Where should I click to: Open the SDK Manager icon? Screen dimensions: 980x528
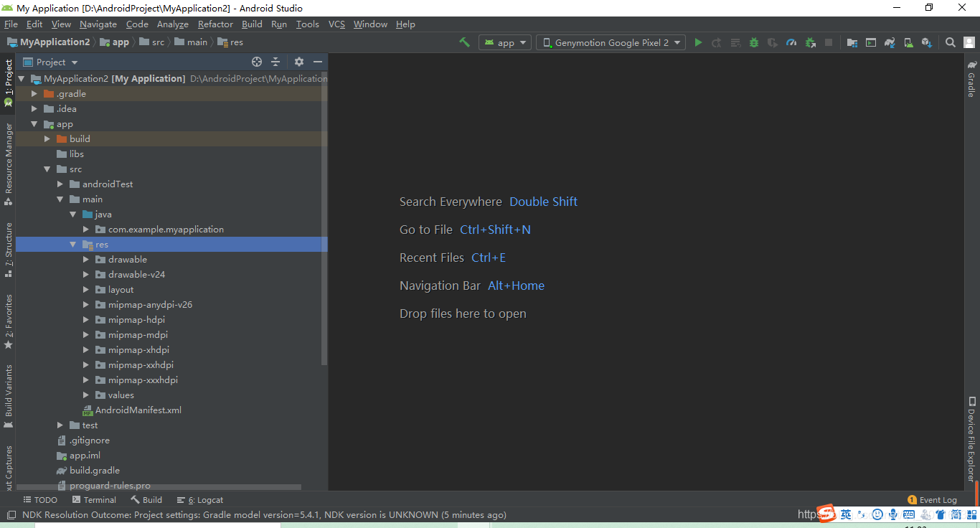pyautogui.click(x=927, y=42)
